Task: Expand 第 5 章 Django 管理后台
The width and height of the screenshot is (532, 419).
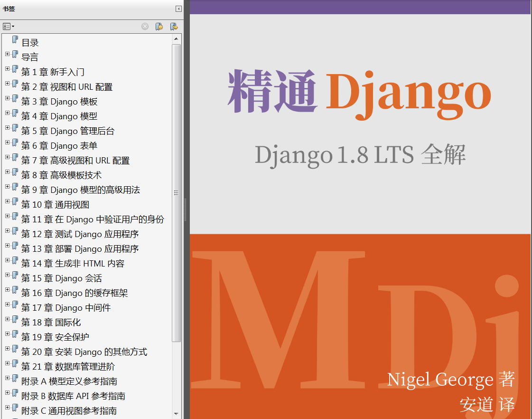Action: (x=8, y=127)
